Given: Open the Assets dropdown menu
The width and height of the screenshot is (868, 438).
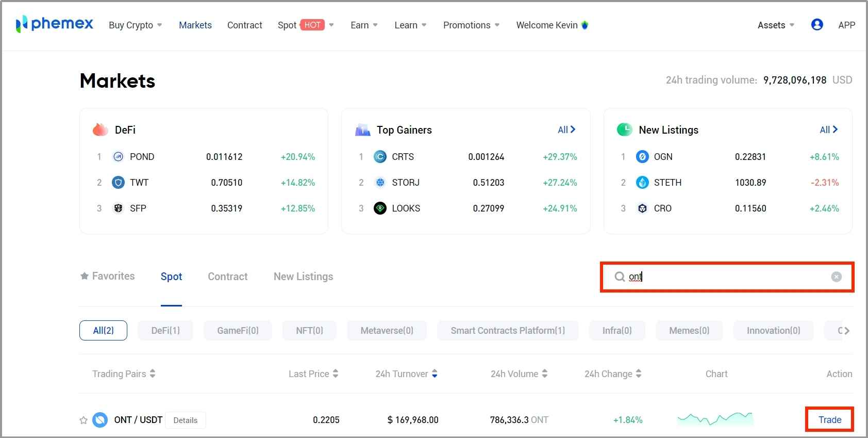Looking at the screenshot, I should [x=775, y=25].
